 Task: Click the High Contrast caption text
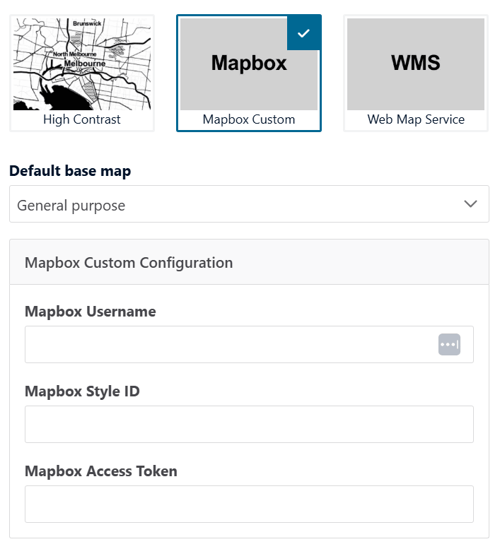[82, 120]
